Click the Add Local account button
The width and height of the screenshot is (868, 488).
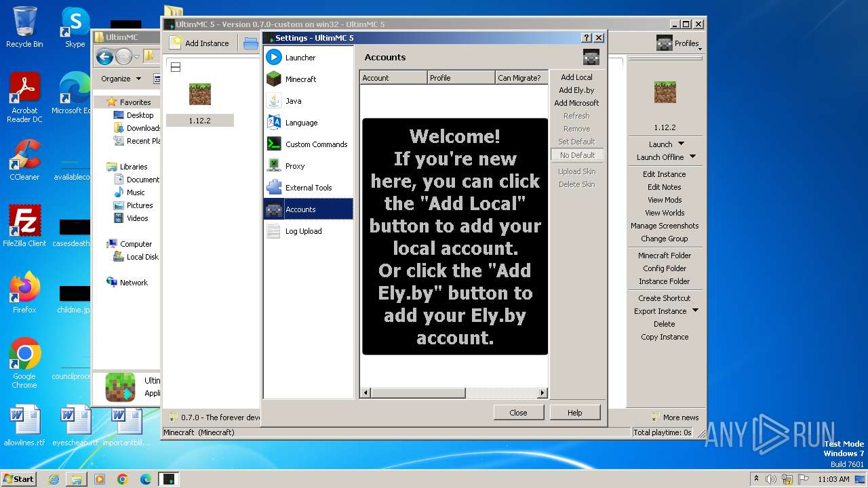click(576, 77)
